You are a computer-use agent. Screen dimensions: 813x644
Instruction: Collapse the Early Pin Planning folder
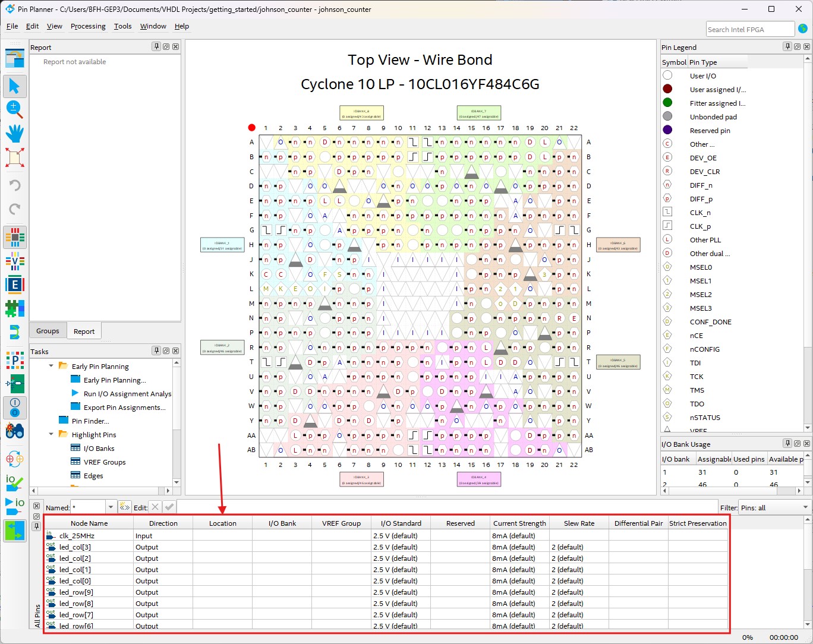[x=51, y=366]
